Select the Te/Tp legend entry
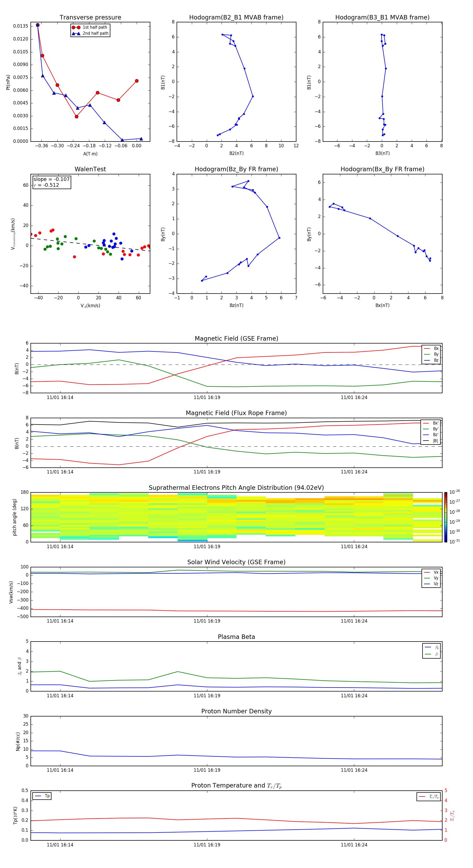The height and width of the screenshot is (868, 473). [429, 796]
